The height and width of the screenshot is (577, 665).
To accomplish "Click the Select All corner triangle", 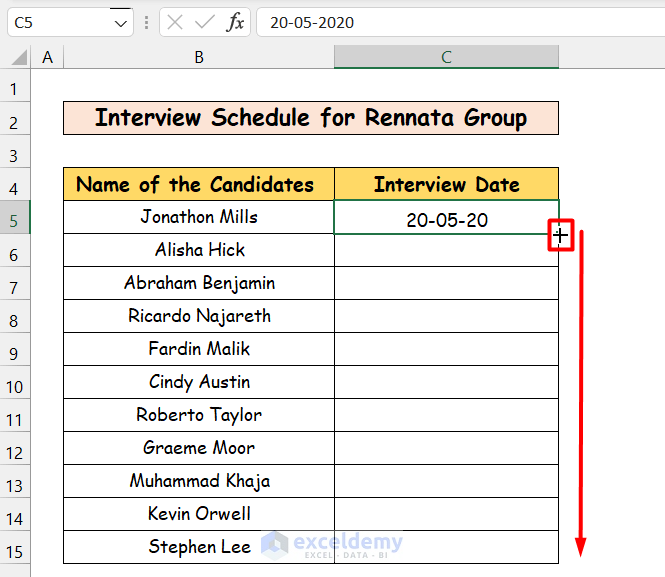I will pyautogui.click(x=18, y=58).
